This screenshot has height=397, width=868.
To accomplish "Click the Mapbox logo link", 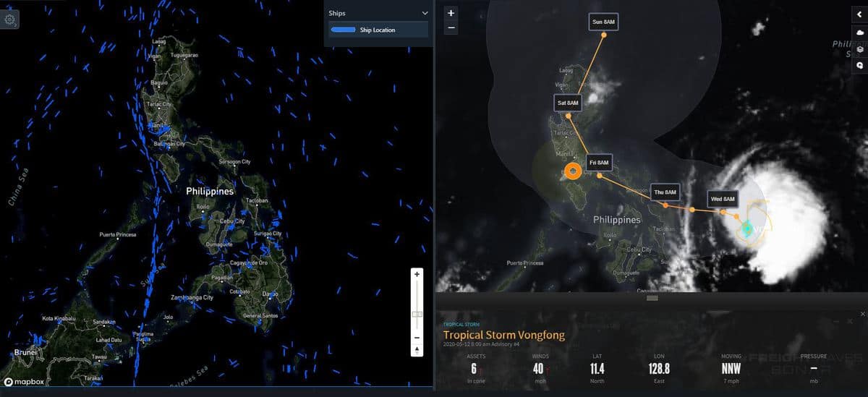I will pos(22,381).
